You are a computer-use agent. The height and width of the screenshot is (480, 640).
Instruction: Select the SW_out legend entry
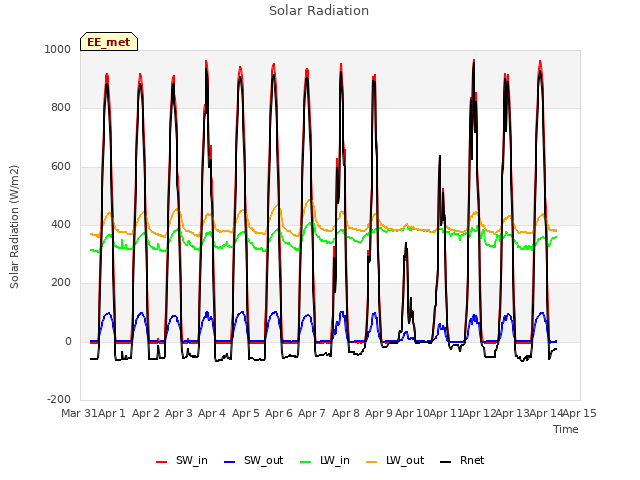coord(253,460)
